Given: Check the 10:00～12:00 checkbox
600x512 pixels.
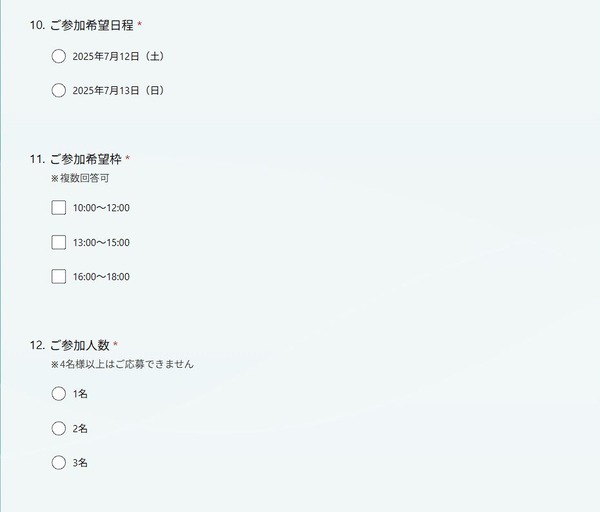Looking at the screenshot, I should click(59, 208).
